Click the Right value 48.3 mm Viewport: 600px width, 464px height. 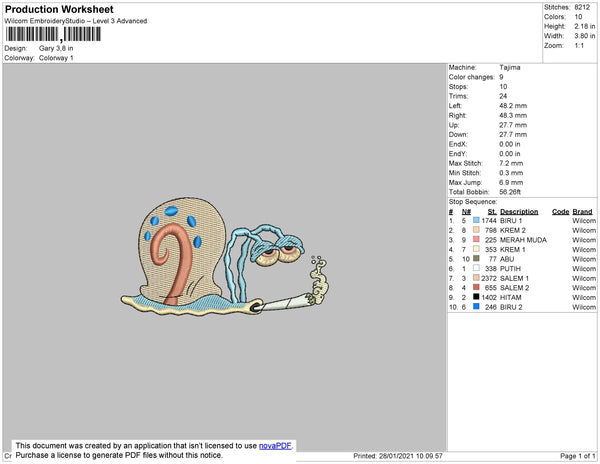(x=513, y=115)
